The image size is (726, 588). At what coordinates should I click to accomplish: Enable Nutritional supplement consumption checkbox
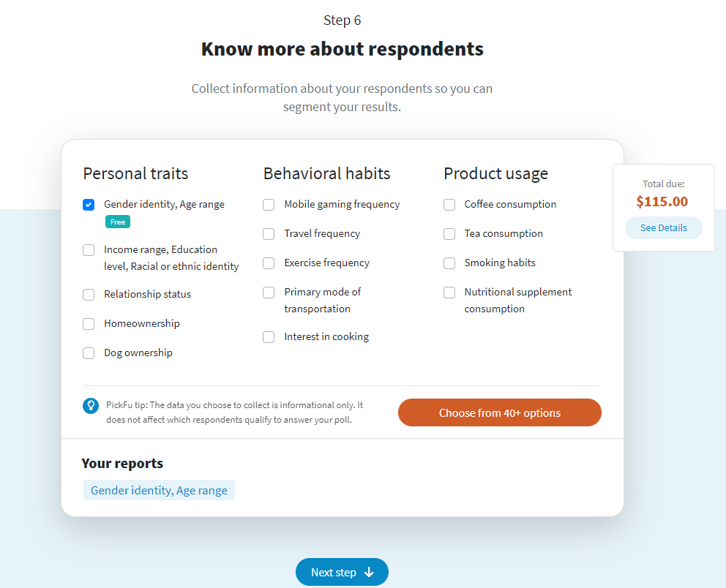point(449,293)
